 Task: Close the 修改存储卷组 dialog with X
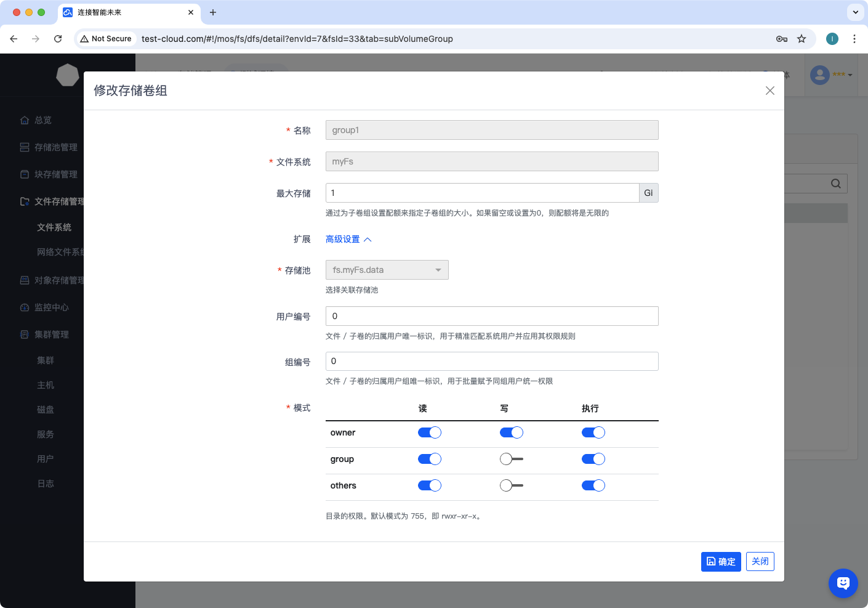click(x=770, y=91)
